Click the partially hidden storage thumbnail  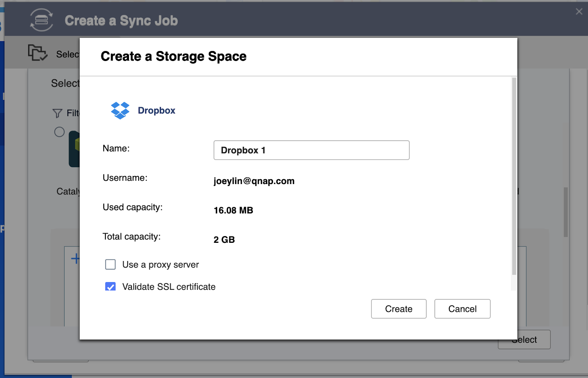(74, 149)
